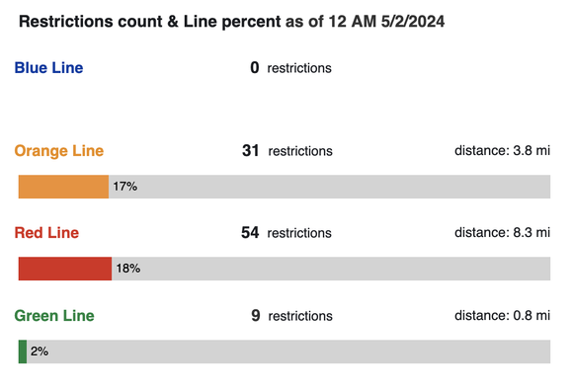Click the distance: 0.8 mi text
The image size is (572, 392).
point(502,315)
